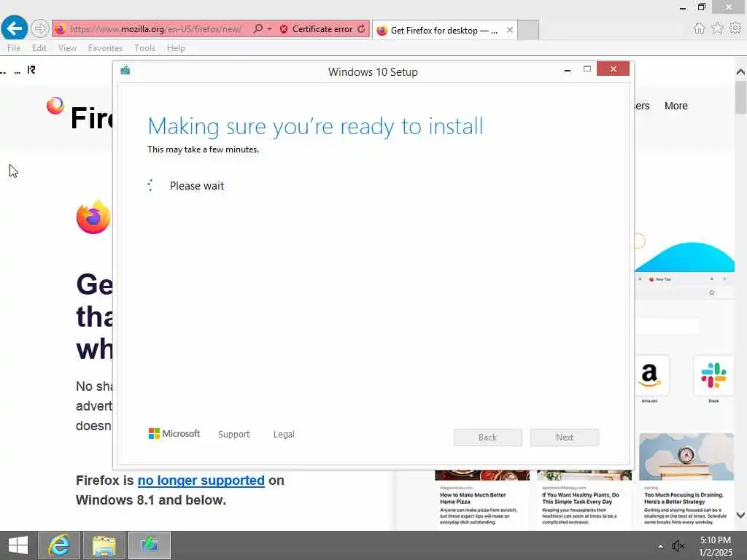Click the Microsoft logo in Setup
The width and height of the screenshot is (747, 560).
coord(174,434)
